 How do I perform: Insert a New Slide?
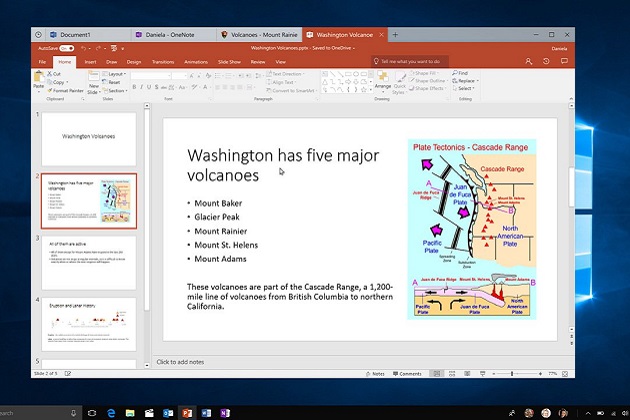point(93,83)
